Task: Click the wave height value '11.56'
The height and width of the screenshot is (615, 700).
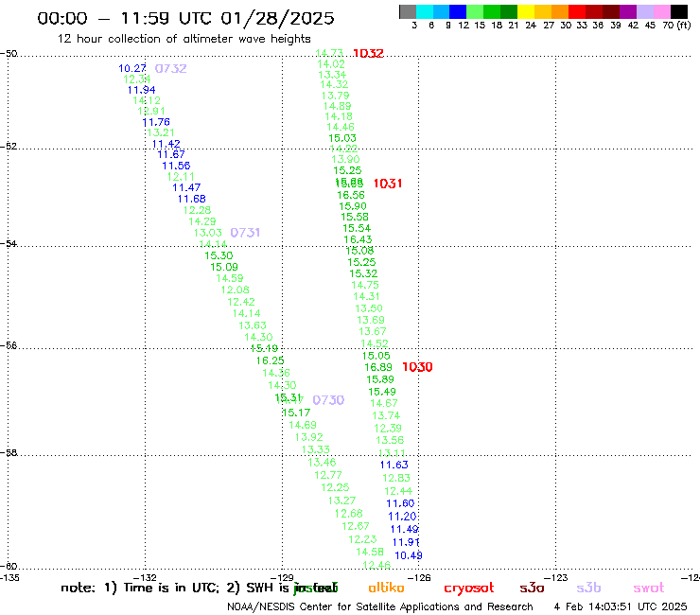Action: [x=176, y=167]
